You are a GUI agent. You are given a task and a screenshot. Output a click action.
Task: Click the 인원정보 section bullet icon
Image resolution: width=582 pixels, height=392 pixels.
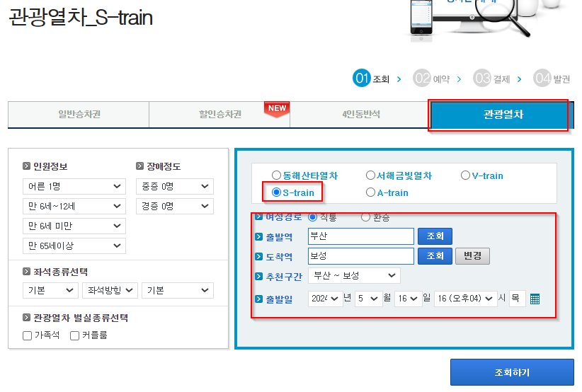[26, 166]
